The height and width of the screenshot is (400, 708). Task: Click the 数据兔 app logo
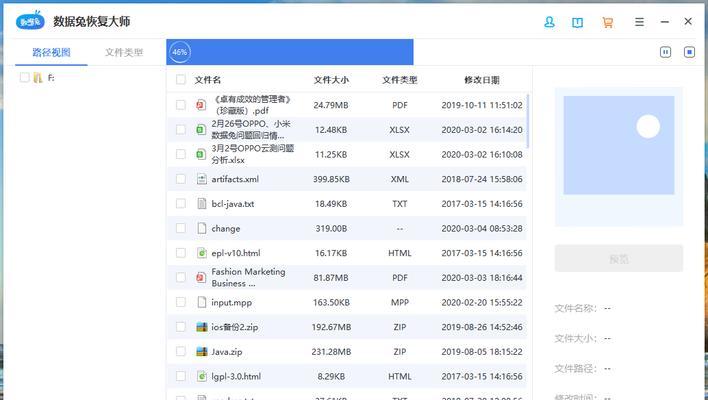(x=30, y=21)
